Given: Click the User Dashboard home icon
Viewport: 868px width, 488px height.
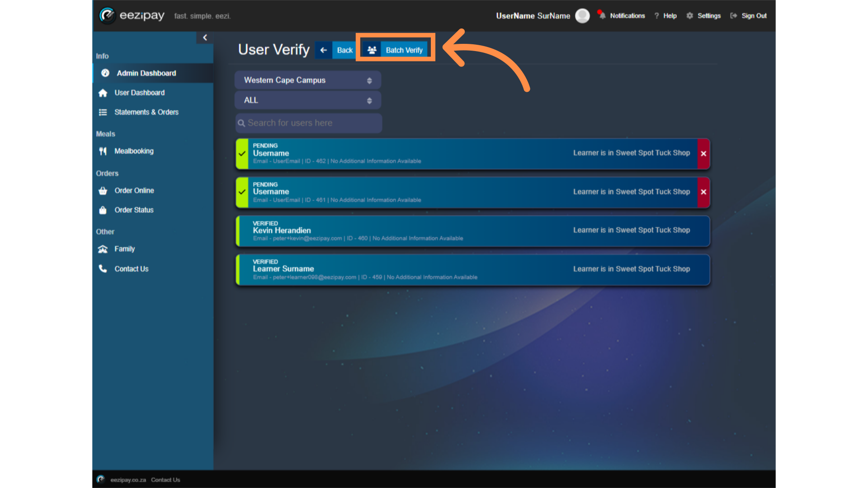Looking at the screenshot, I should click(x=103, y=93).
